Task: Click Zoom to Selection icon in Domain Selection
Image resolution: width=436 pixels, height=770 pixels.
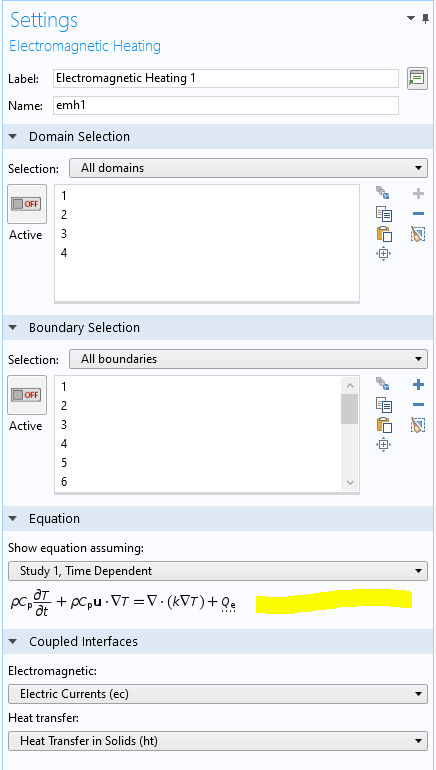Action: [x=383, y=254]
